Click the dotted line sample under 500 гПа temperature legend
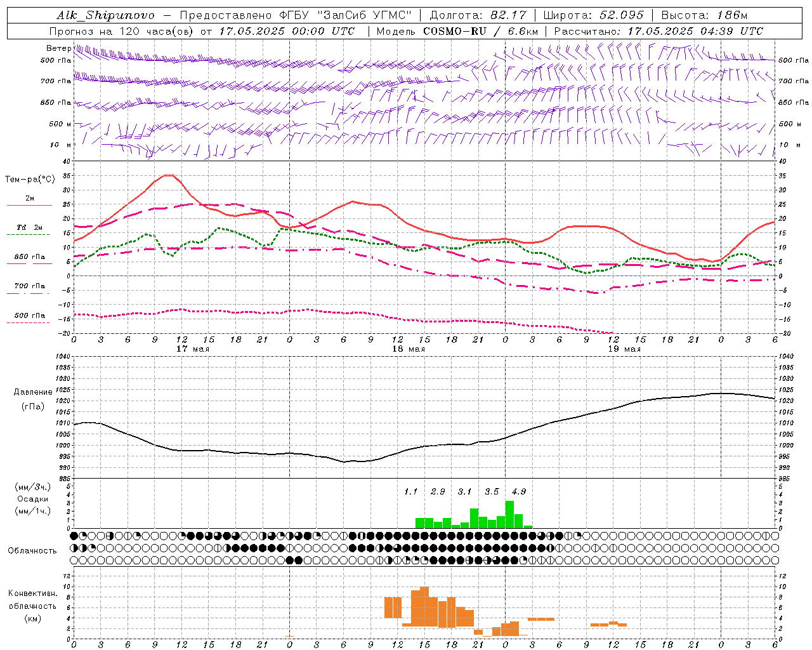 (x=28, y=322)
